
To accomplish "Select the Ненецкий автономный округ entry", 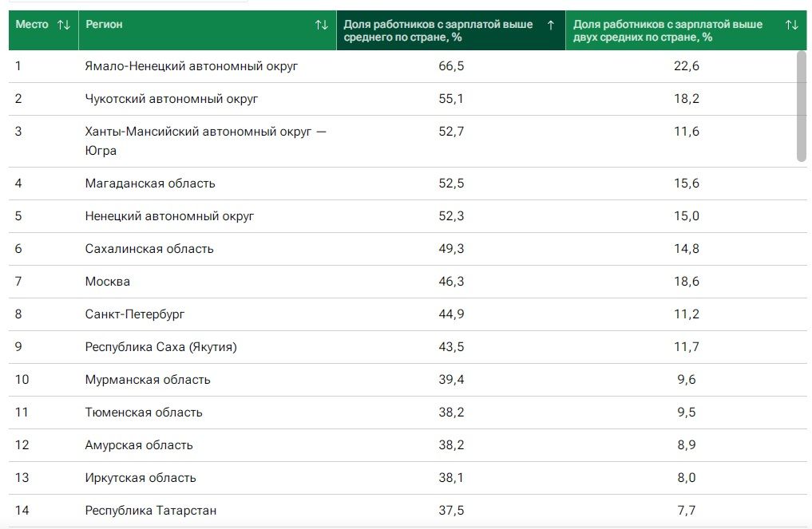I will [x=169, y=216].
